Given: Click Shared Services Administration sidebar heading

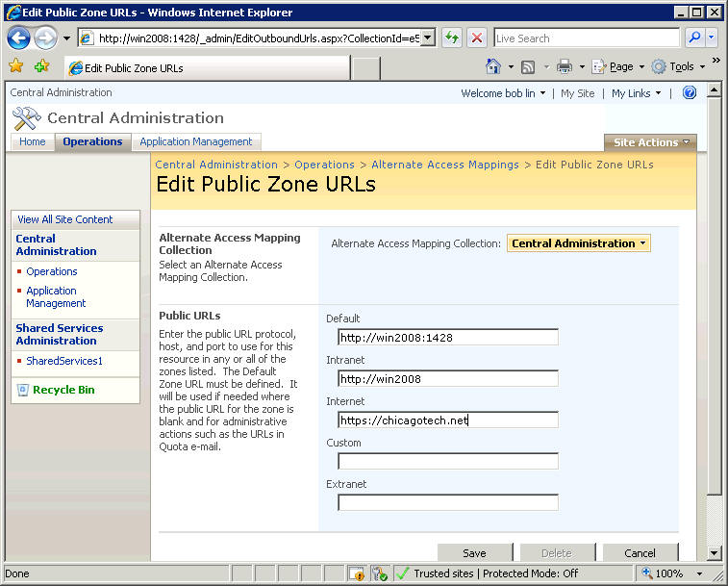Looking at the screenshot, I should (x=60, y=334).
